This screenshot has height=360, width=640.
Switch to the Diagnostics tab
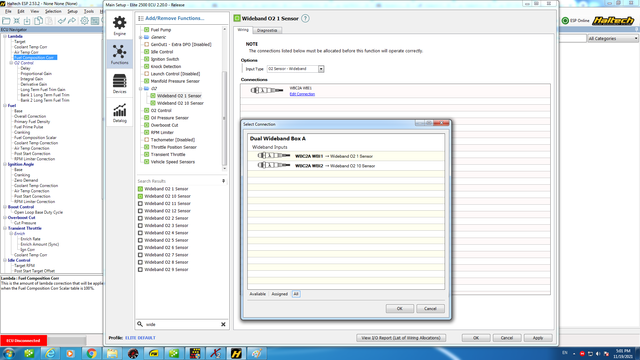267,30
